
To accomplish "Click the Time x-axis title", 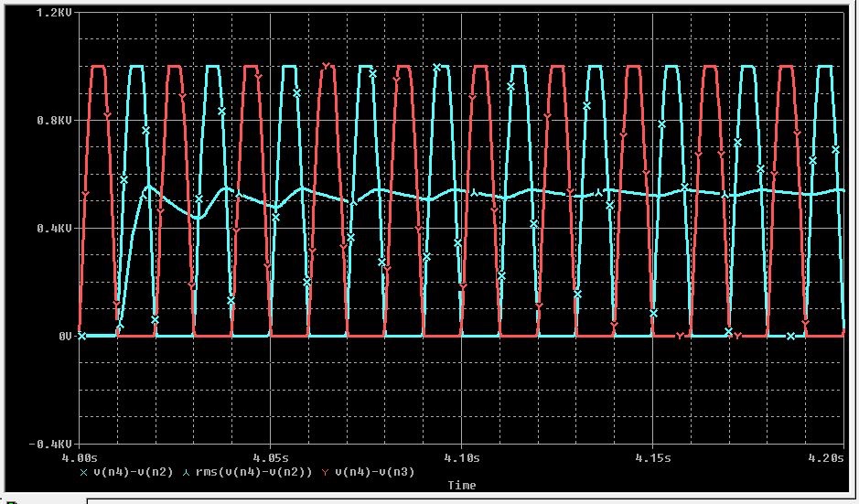I will pyautogui.click(x=460, y=485).
